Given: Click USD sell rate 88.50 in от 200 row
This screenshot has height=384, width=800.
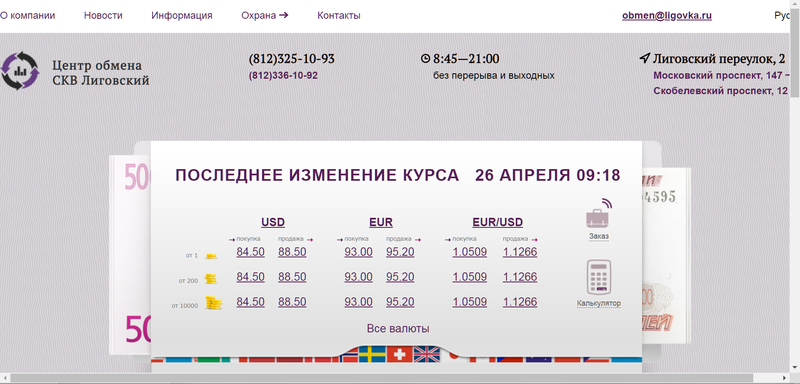Looking at the screenshot, I should (x=292, y=277).
